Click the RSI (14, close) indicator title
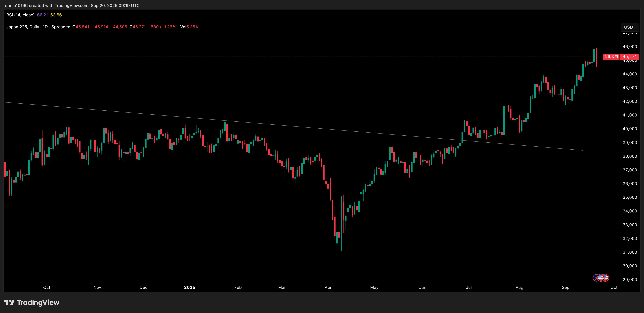This screenshot has height=313, width=644. (20, 15)
